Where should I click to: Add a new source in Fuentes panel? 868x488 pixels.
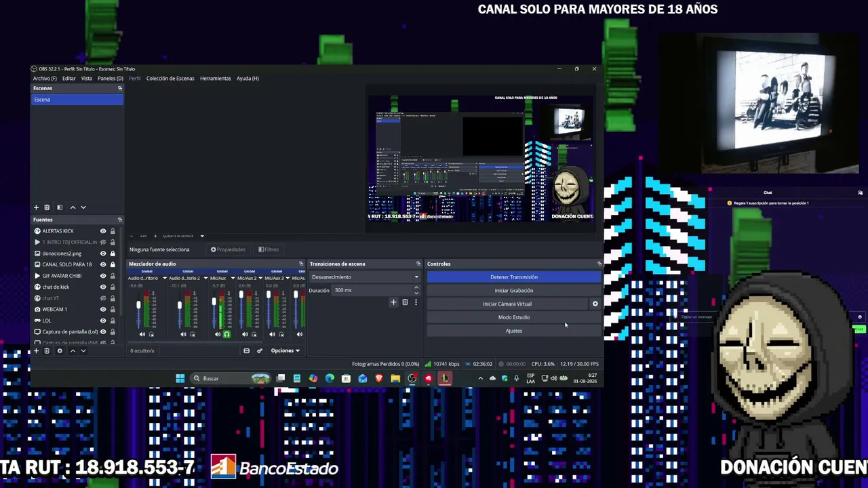36,350
